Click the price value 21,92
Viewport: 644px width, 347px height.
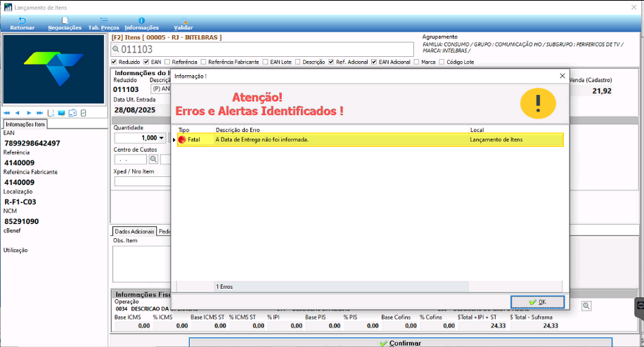(x=602, y=91)
